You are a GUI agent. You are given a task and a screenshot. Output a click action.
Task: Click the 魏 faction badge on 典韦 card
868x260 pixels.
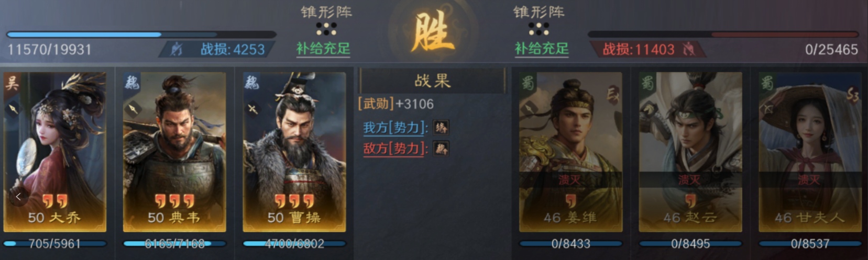[x=131, y=83]
